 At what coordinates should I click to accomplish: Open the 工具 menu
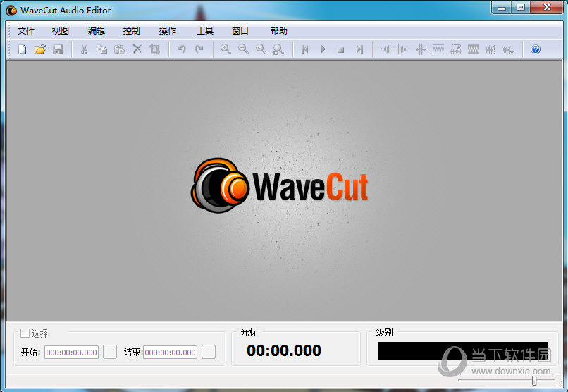click(205, 31)
